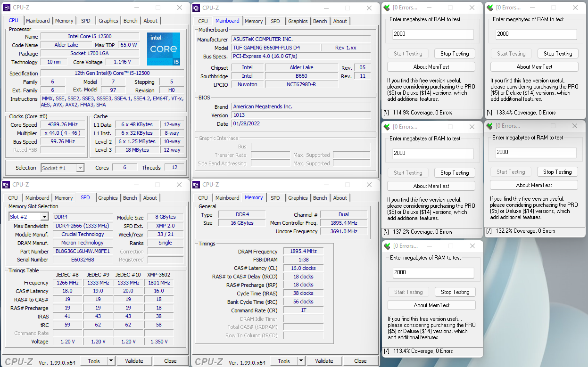Image resolution: width=588 pixels, height=367 pixels.
Task: Open Bench tab in Memory CPU-Z window
Action: click(320, 198)
